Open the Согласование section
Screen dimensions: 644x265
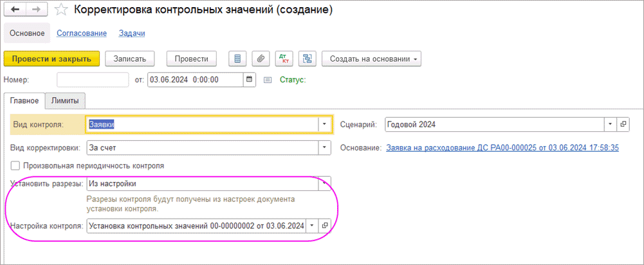81,33
